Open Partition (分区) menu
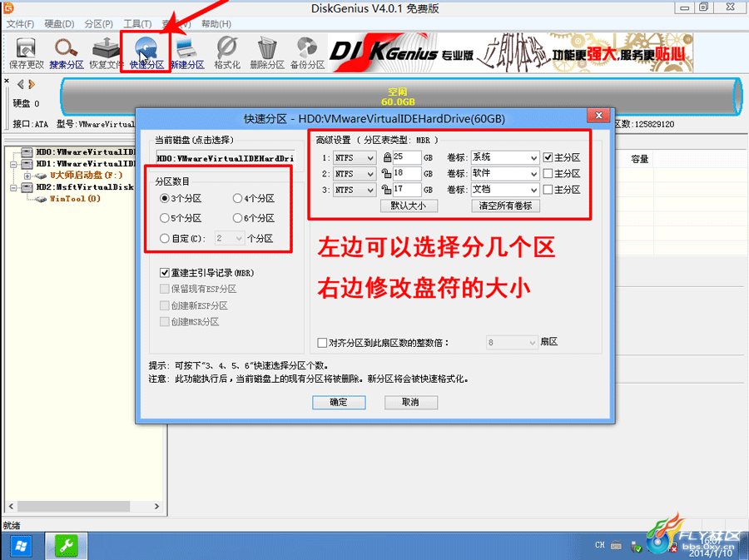Screen dimensions: 749x560 click(x=98, y=24)
